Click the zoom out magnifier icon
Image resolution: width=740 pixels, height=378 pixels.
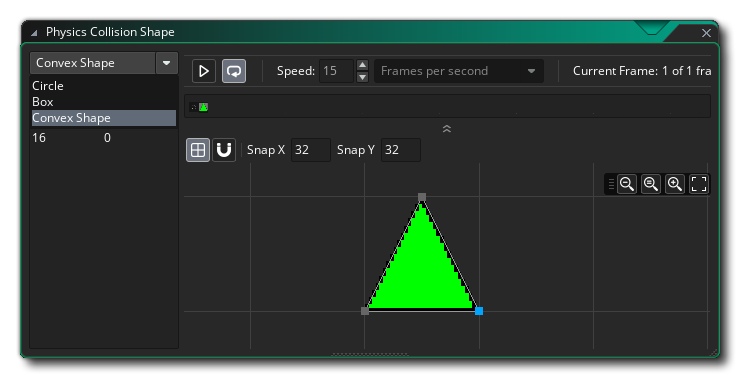click(627, 184)
